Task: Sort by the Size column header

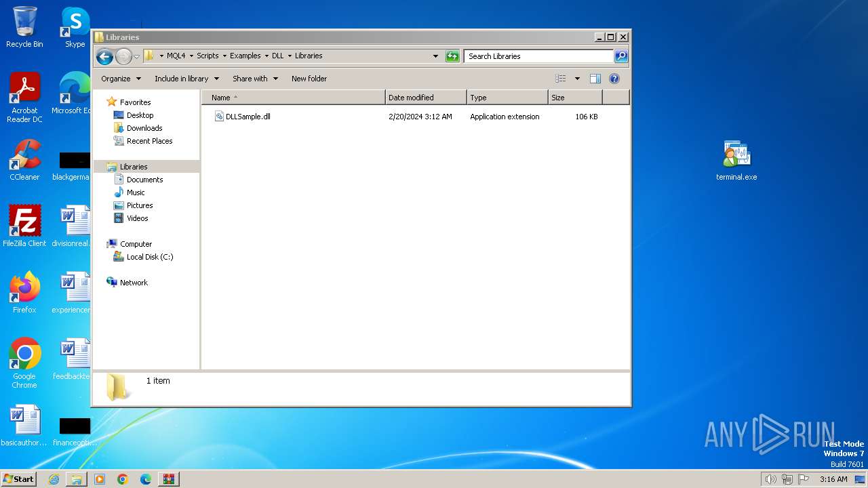Action: 575,98
